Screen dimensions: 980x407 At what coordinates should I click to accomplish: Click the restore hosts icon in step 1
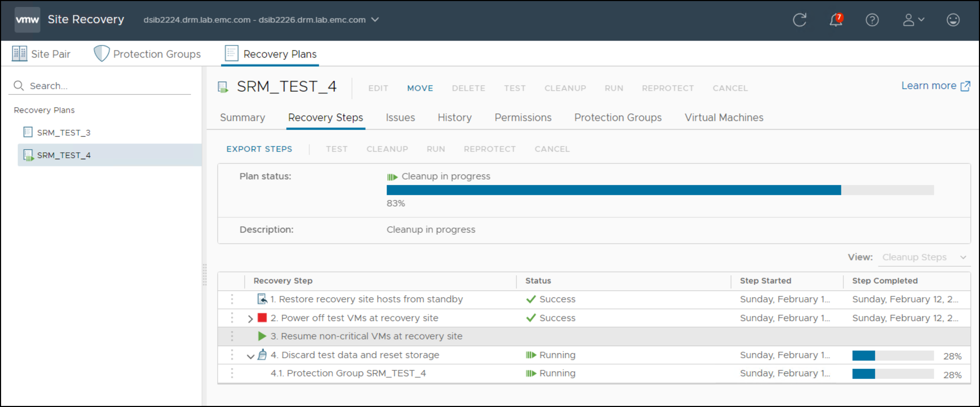point(262,299)
